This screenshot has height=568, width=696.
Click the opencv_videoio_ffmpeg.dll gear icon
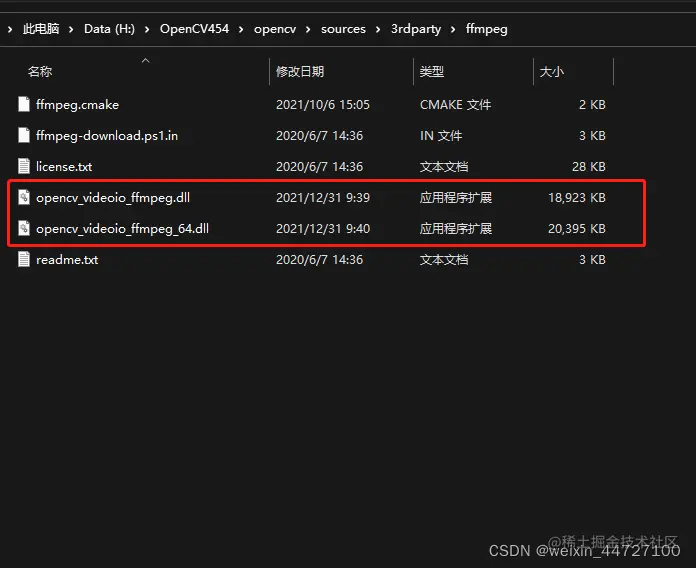(x=24, y=197)
